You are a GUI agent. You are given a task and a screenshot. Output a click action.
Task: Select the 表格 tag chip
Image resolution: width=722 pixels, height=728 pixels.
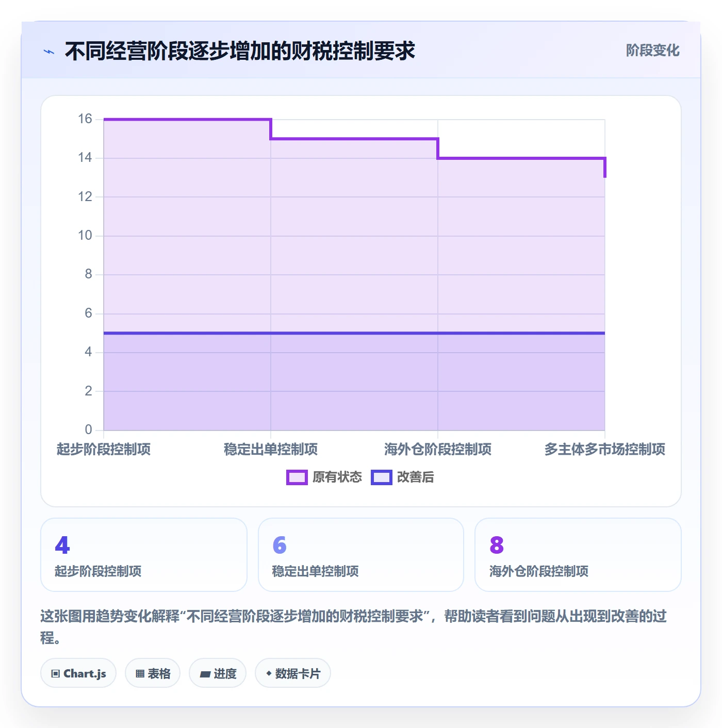click(x=153, y=673)
